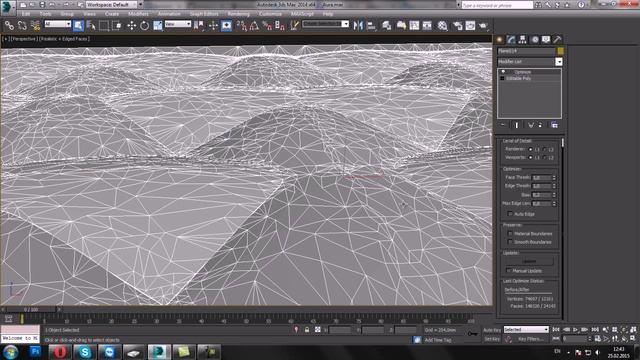Activate the Select and Rotate tool
This screenshot has height=360, width=640.
(x=144, y=26)
